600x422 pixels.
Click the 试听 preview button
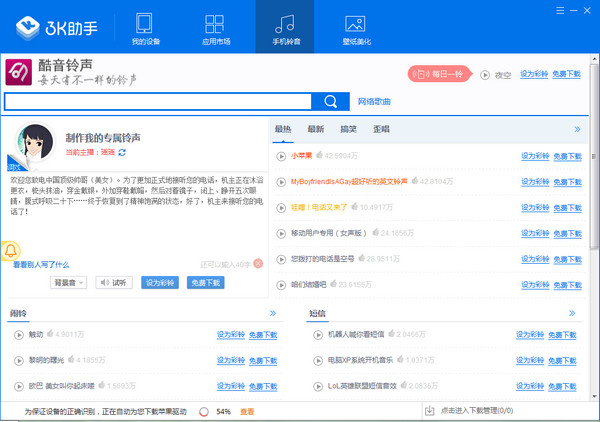tap(114, 283)
